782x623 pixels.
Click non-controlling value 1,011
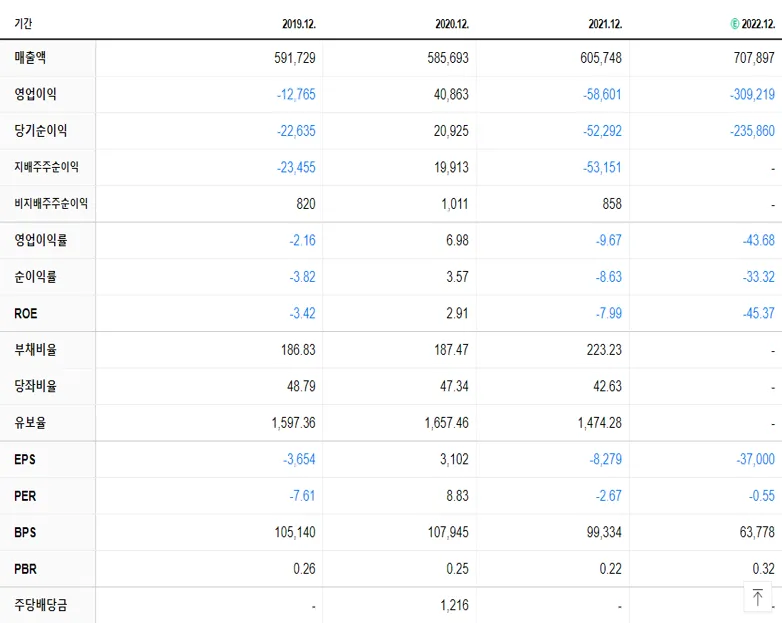[x=455, y=204]
